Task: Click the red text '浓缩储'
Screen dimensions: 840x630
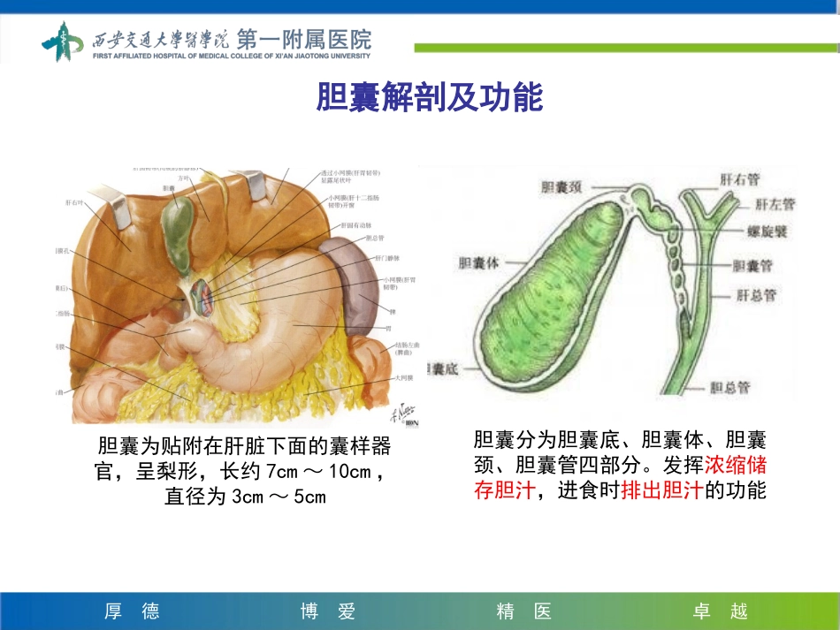Action: click(x=736, y=465)
